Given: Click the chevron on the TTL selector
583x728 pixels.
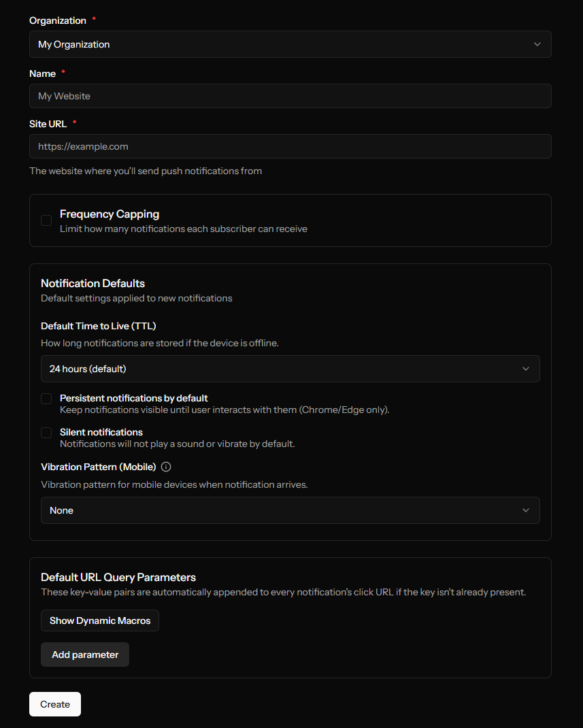Looking at the screenshot, I should tap(526, 368).
